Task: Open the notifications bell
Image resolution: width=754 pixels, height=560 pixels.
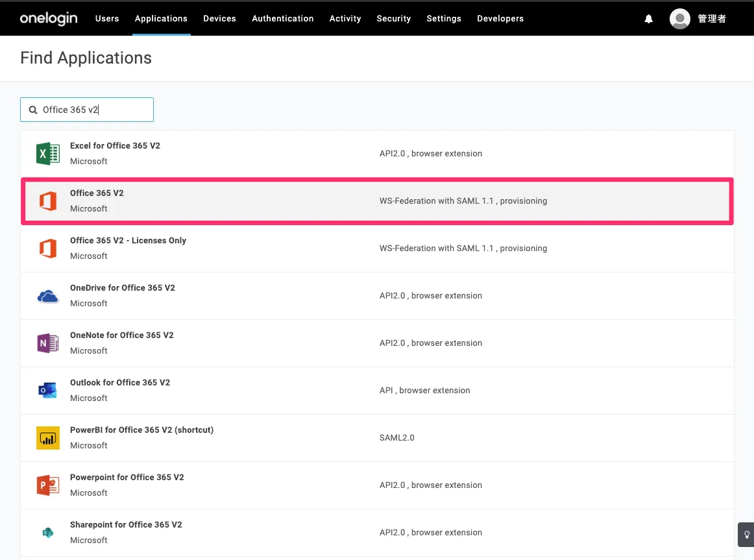Action: [648, 19]
